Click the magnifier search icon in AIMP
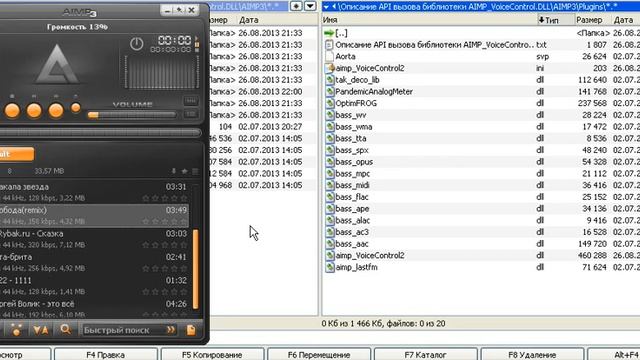This screenshot has height=360, width=640. (65, 329)
